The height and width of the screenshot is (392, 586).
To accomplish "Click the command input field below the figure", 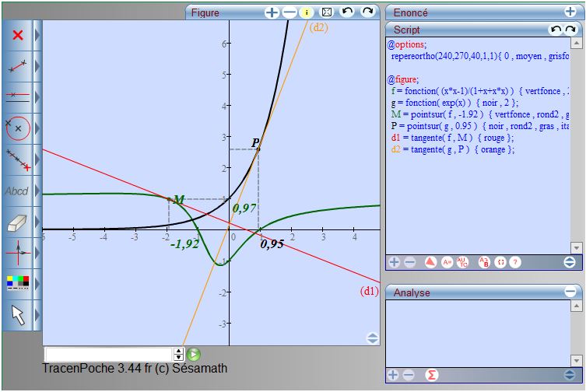I will pos(109,354).
